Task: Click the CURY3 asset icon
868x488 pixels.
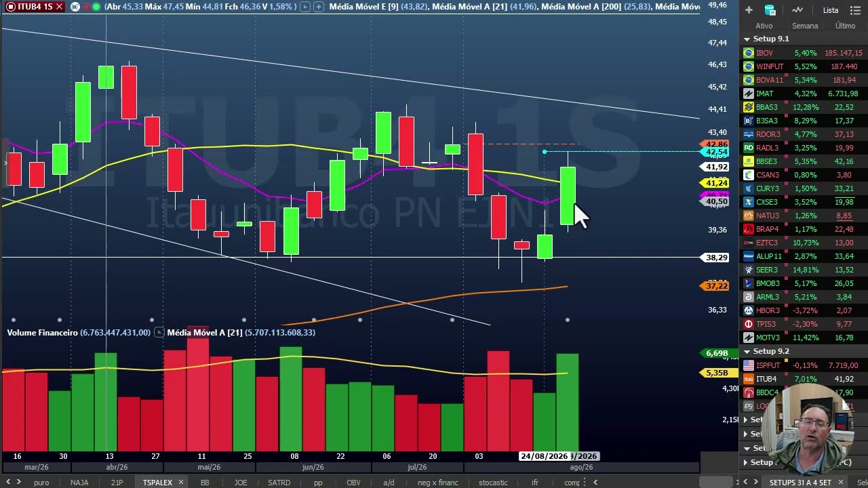Action: pyautogui.click(x=749, y=188)
